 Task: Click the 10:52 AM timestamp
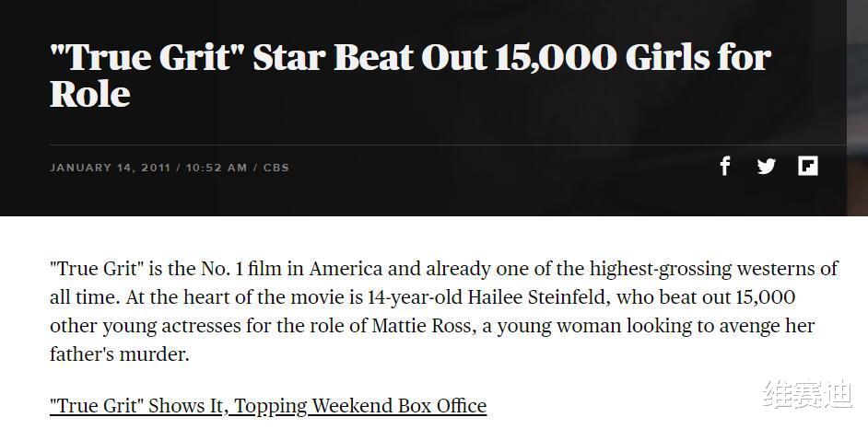tap(217, 168)
